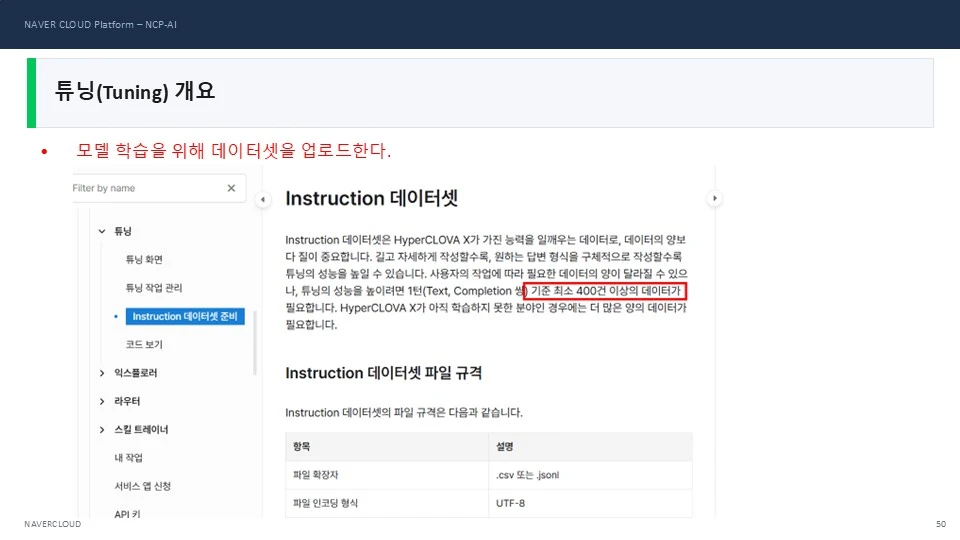Click the NAVERCLOUD footer text

(x=53, y=524)
